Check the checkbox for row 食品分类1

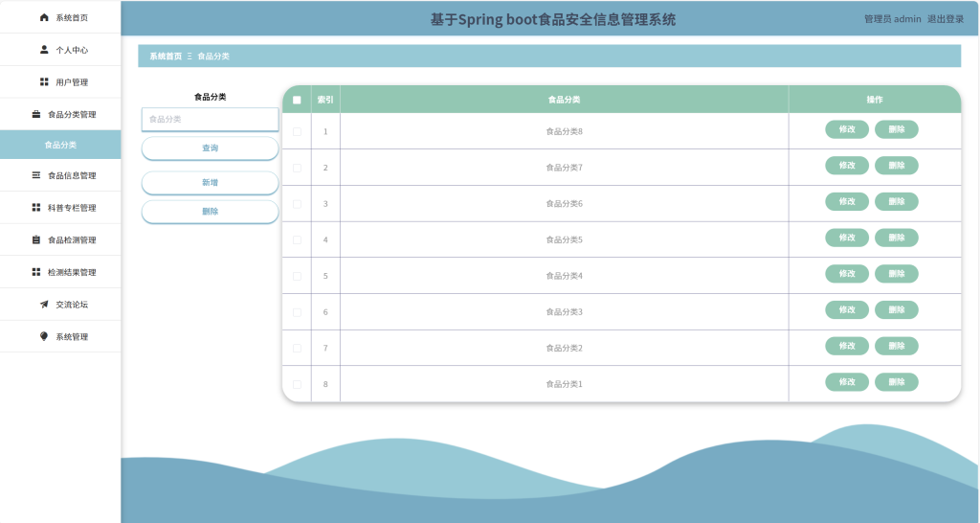click(x=297, y=384)
